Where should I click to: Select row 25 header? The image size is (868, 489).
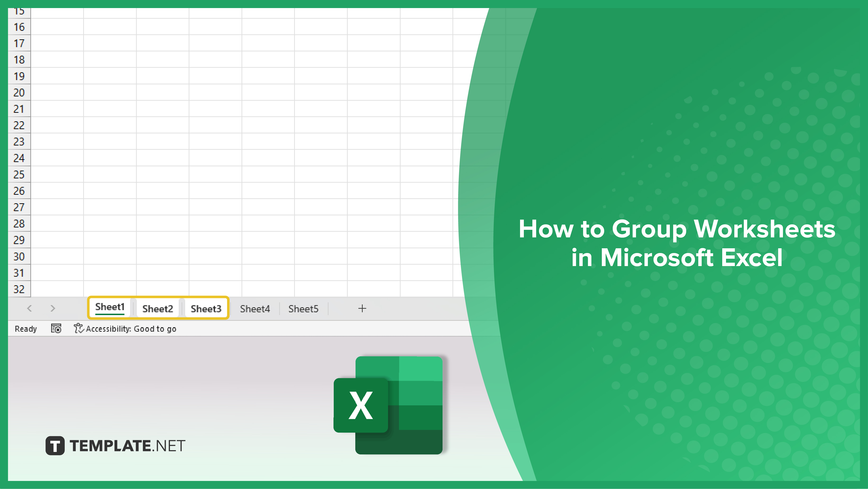tap(19, 174)
